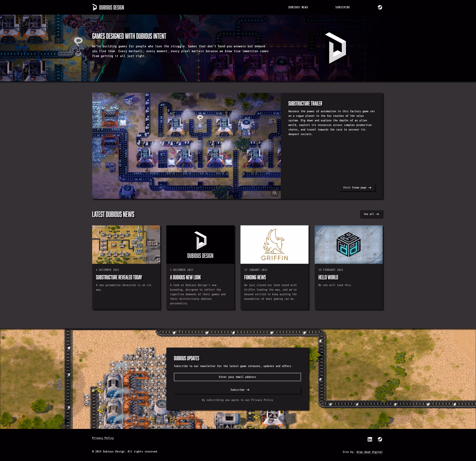476x461 pixels.
Task: Open Steam via the header Steam icon
Action: tap(380, 7)
